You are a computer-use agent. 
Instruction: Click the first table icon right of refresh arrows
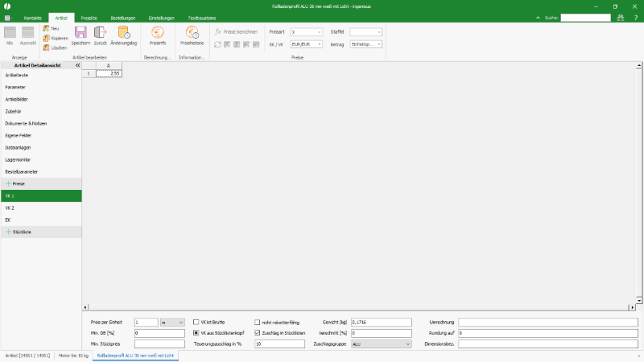pos(227,44)
